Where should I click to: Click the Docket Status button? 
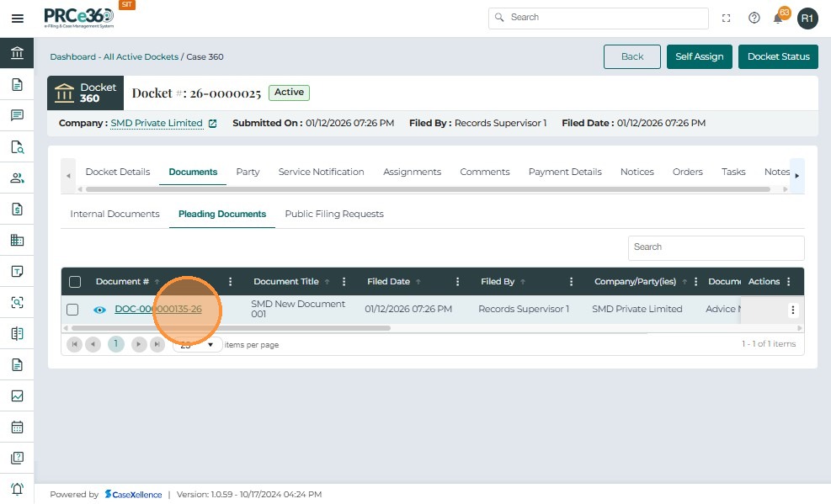tap(778, 56)
